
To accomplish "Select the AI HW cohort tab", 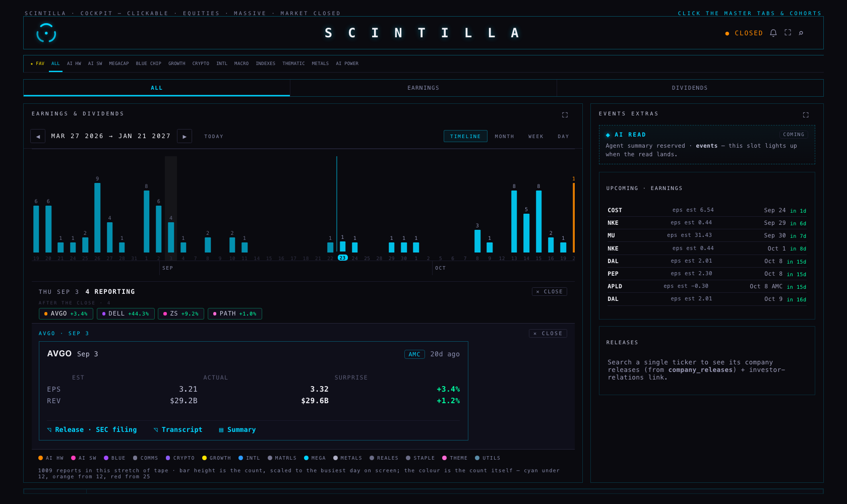I will pyautogui.click(x=74, y=64).
